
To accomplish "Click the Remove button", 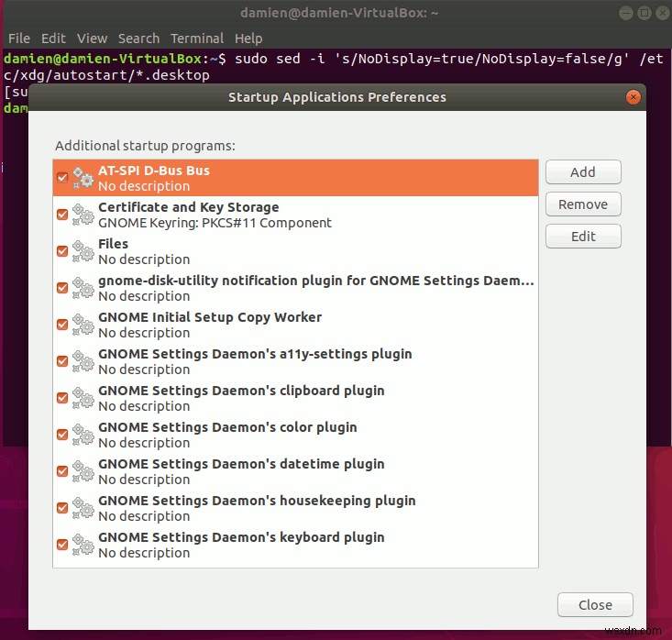I will point(583,204).
